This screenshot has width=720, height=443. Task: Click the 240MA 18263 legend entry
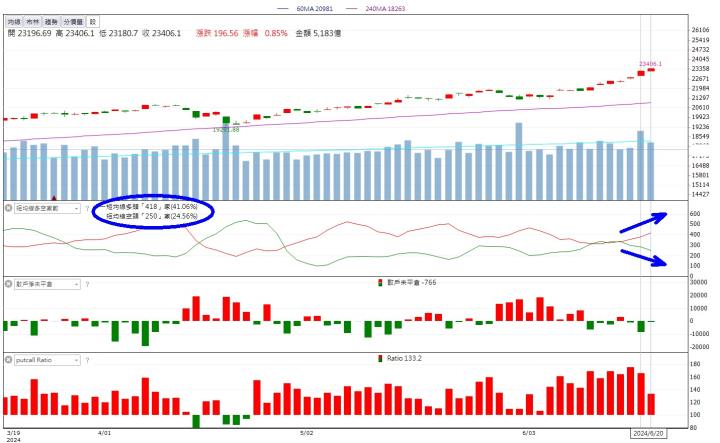click(x=376, y=8)
